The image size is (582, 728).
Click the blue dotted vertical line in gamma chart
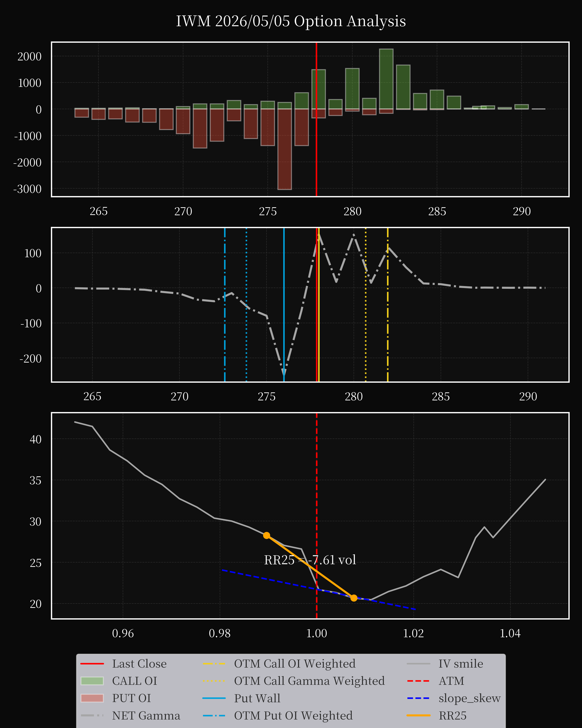pyautogui.click(x=246, y=305)
